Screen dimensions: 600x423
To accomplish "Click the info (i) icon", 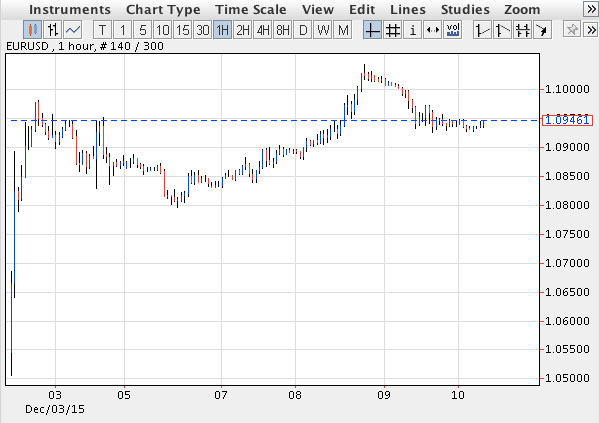I will click(x=412, y=30).
